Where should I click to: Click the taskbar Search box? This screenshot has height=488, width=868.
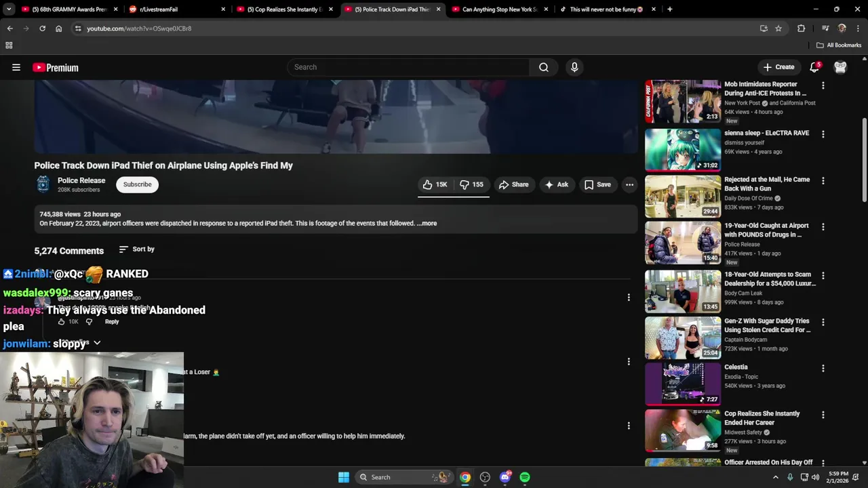click(x=403, y=477)
